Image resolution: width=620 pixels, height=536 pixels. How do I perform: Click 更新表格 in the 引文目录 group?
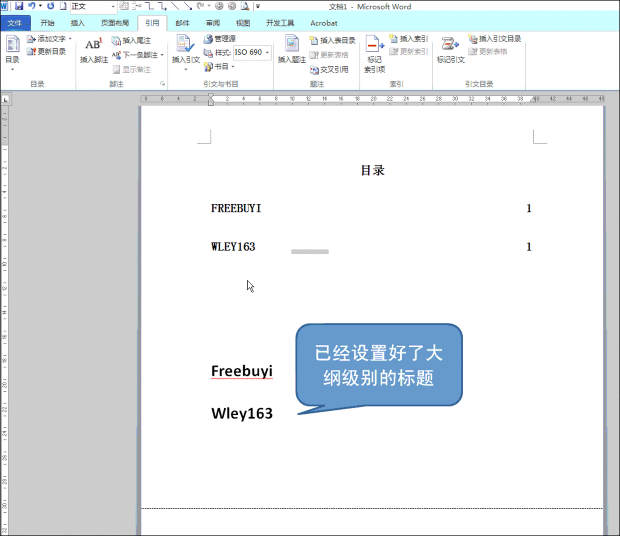pyautogui.click(x=488, y=51)
